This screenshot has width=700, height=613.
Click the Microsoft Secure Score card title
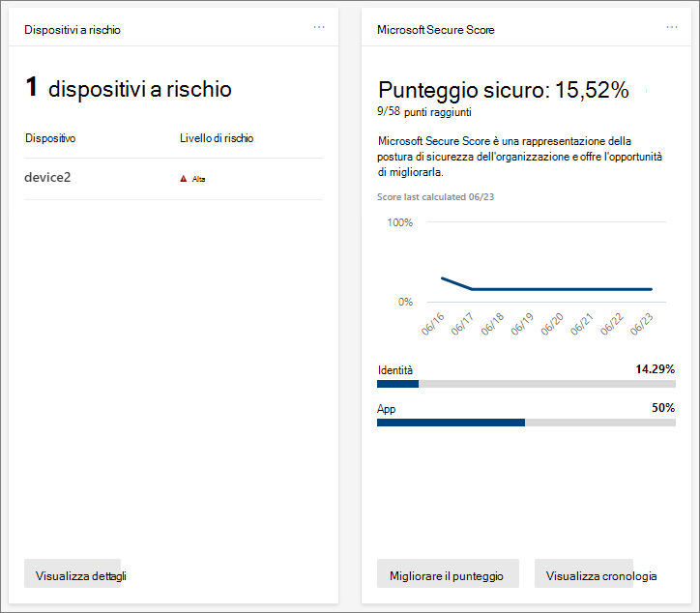click(x=436, y=30)
